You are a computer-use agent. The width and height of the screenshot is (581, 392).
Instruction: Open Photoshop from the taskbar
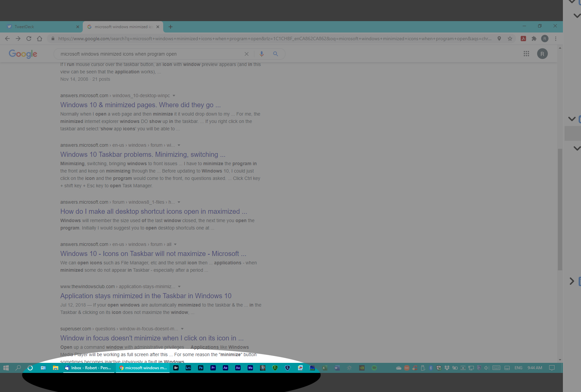pyautogui.click(x=201, y=368)
